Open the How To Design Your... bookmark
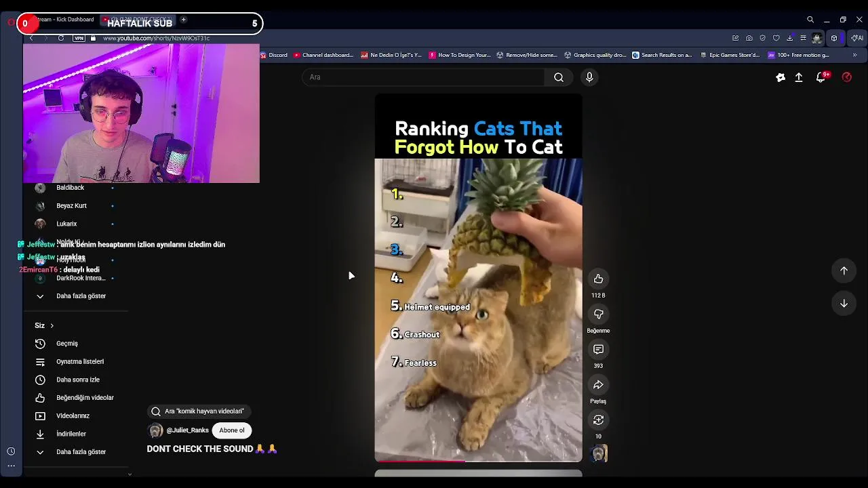Viewport: 868px width, 488px height. click(x=460, y=55)
